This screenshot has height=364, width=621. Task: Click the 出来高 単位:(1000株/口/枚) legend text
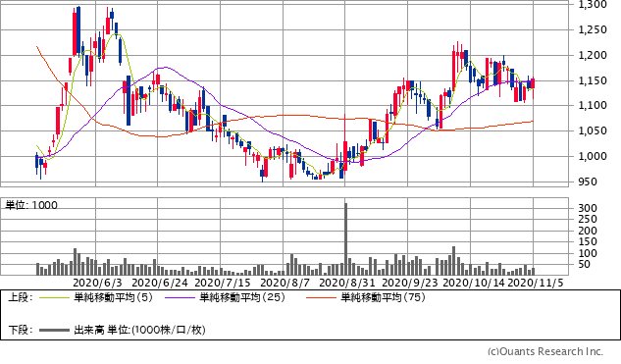click(x=139, y=330)
